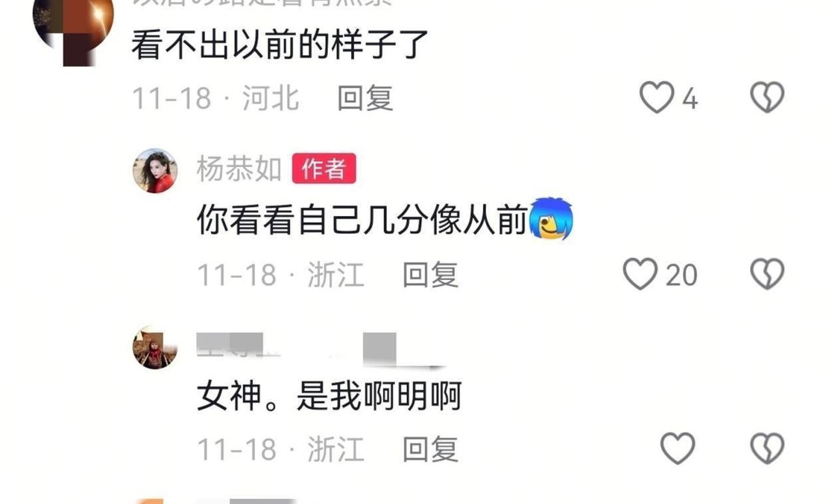Viewport: 826px width, 504px height.
Task: Select the comment text "女神。是我啊明啊"
Action: [x=329, y=397]
